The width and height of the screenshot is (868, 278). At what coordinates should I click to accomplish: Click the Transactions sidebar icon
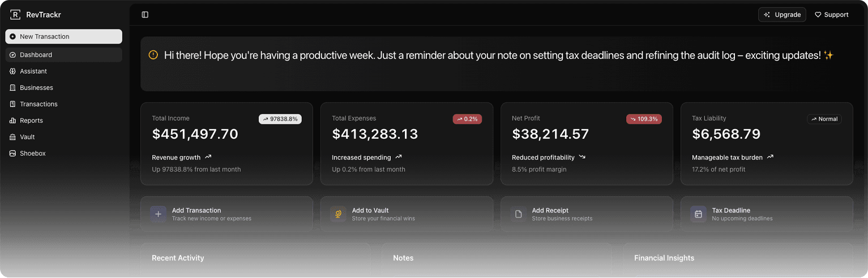pos(12,104)
